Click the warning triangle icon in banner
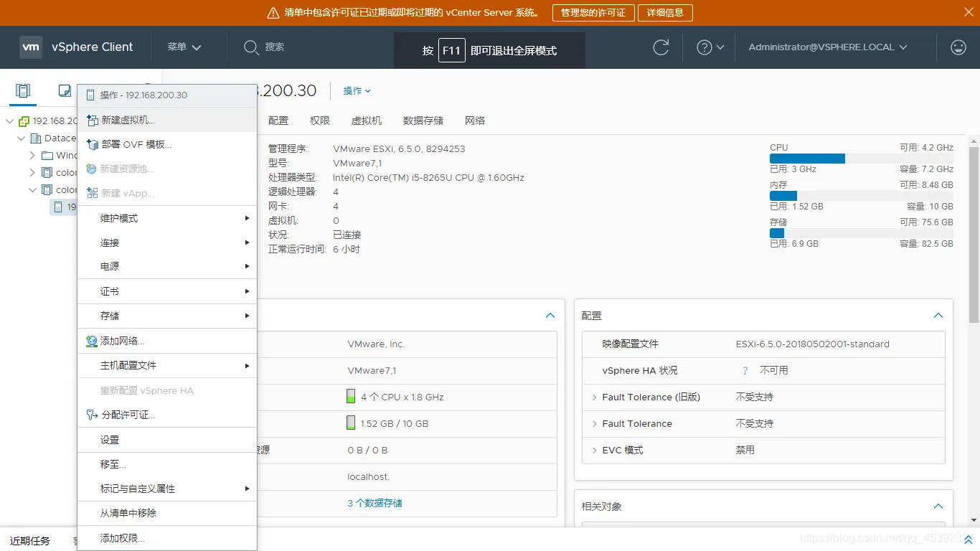Screen dimensions: 980x551 (273, 13)
